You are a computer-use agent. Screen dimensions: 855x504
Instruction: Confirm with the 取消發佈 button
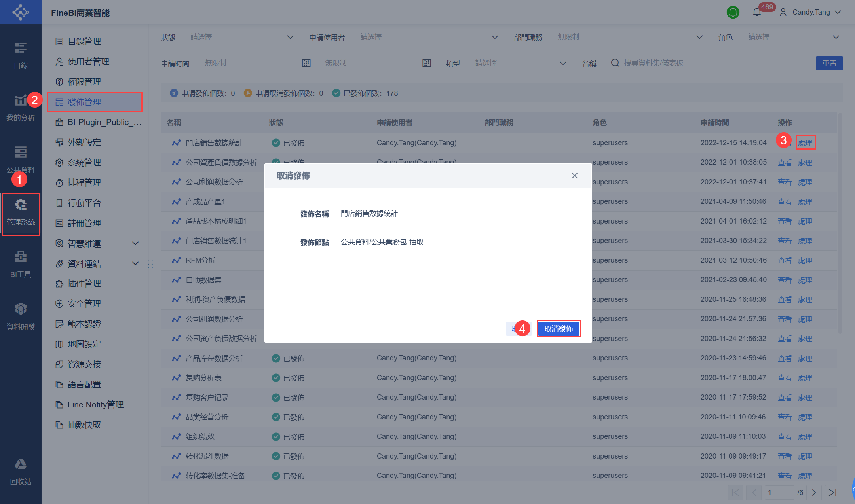(558, 329)
